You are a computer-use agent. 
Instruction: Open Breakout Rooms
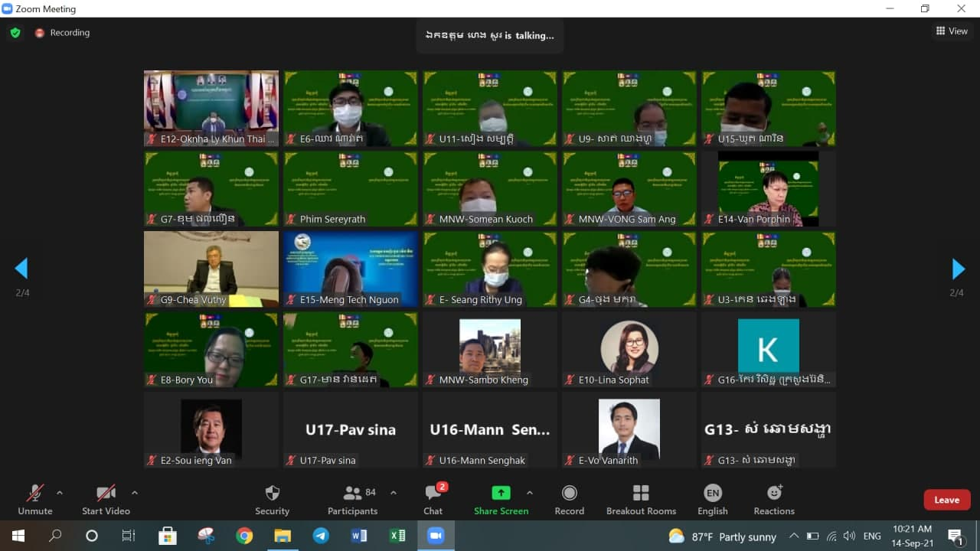click(641, 493)
